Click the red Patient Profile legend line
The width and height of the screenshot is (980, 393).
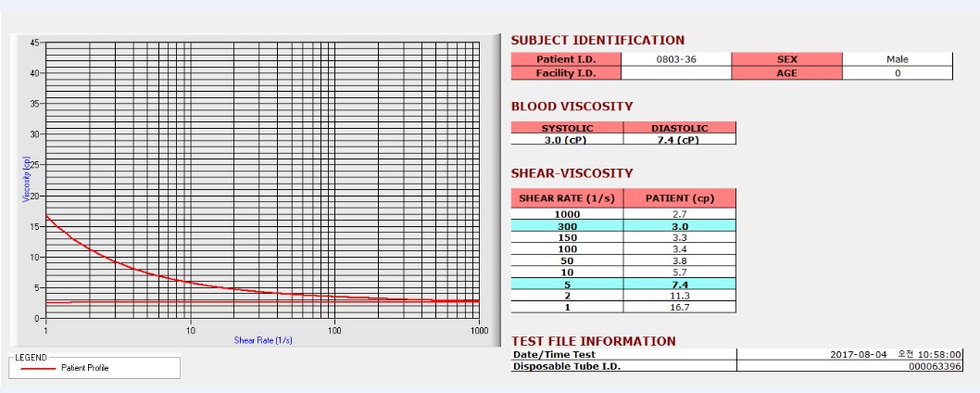point(37,369)
